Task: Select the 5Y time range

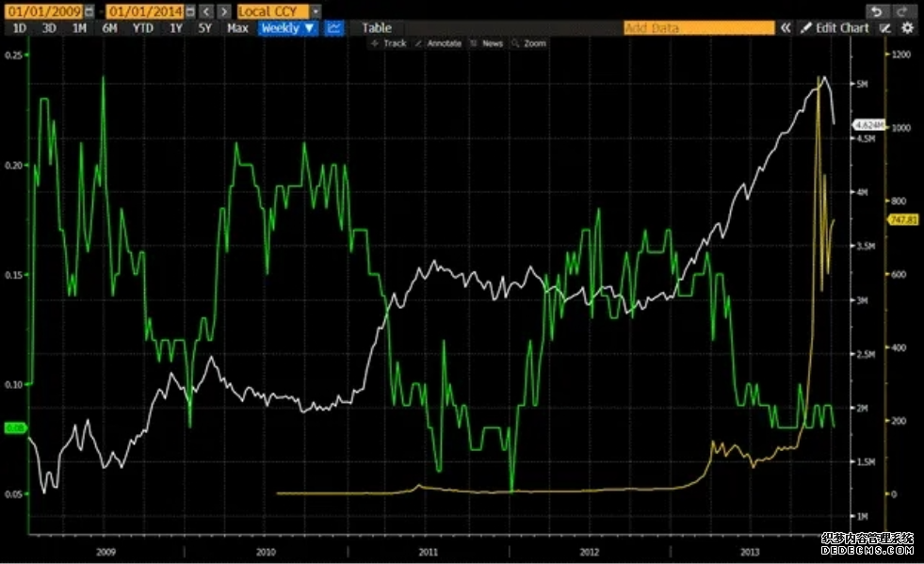Action: point(204,27)
